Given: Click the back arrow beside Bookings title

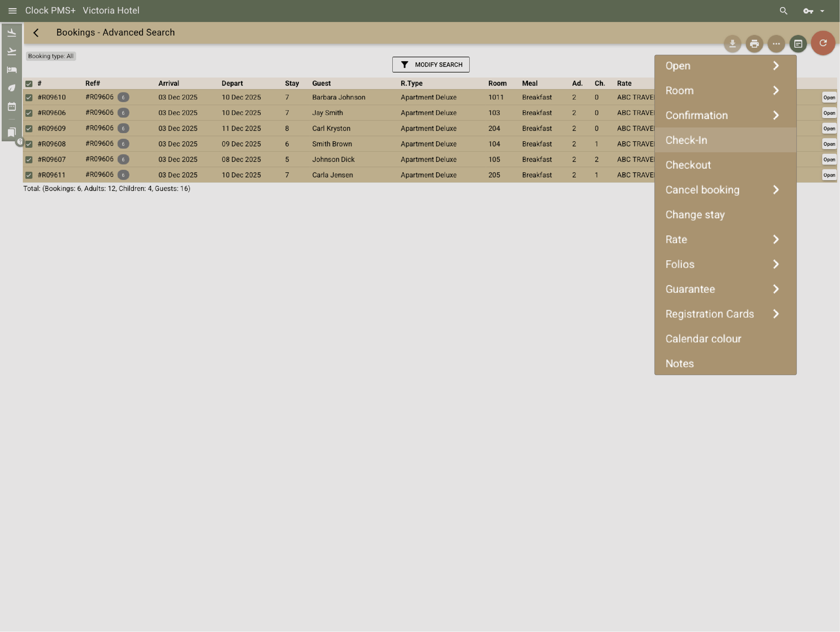Looking at the screenshot, I should pos(36,33).
